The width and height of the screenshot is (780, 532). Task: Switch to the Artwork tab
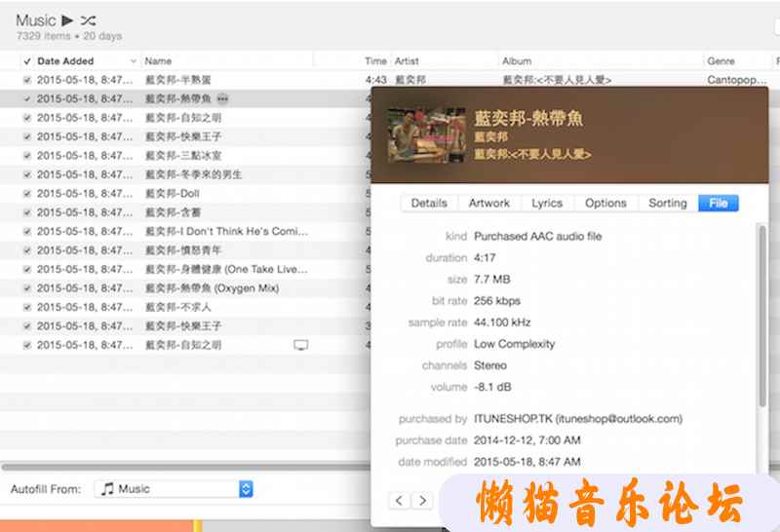489,203
